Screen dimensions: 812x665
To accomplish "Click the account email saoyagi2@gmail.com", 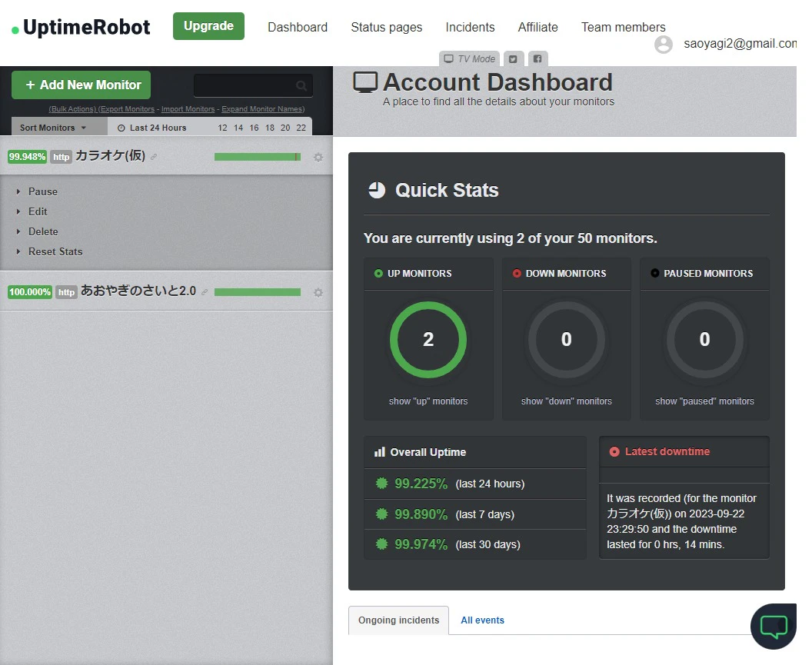I will pyautogui.click(x=740, y=44).
